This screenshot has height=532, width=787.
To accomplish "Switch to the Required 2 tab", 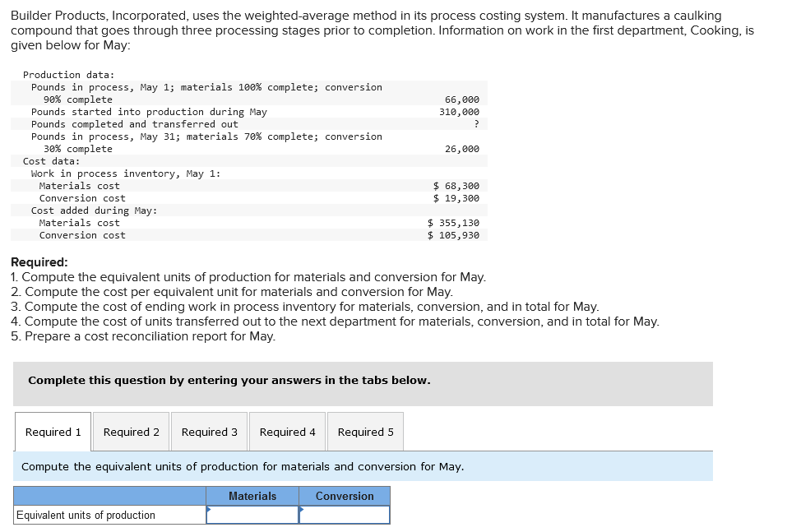I will pos(130,431).
